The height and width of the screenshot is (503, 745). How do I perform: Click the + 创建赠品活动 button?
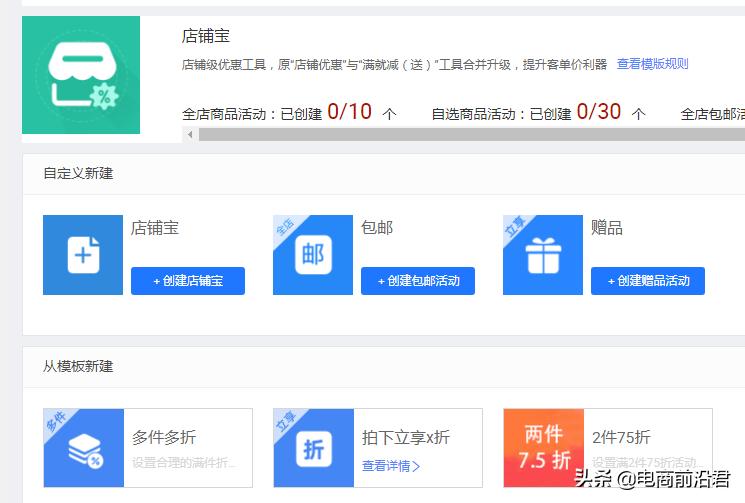tap(648, 281)
